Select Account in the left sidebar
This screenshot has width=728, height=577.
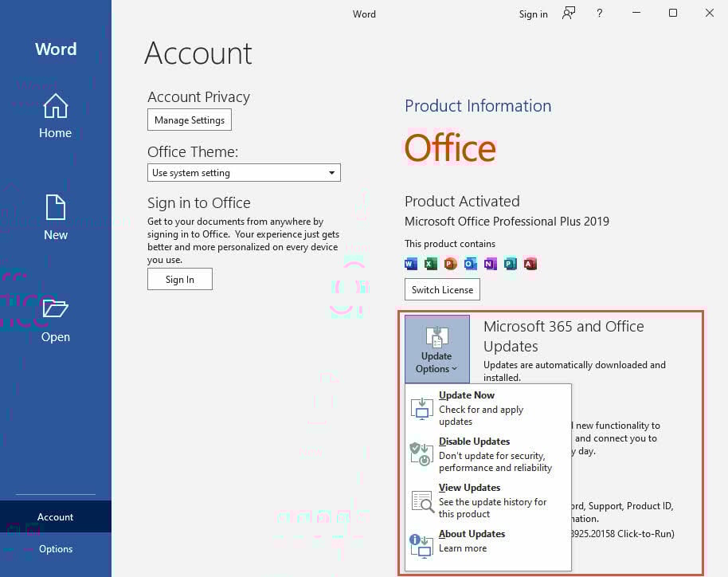[x=55, y=516]
